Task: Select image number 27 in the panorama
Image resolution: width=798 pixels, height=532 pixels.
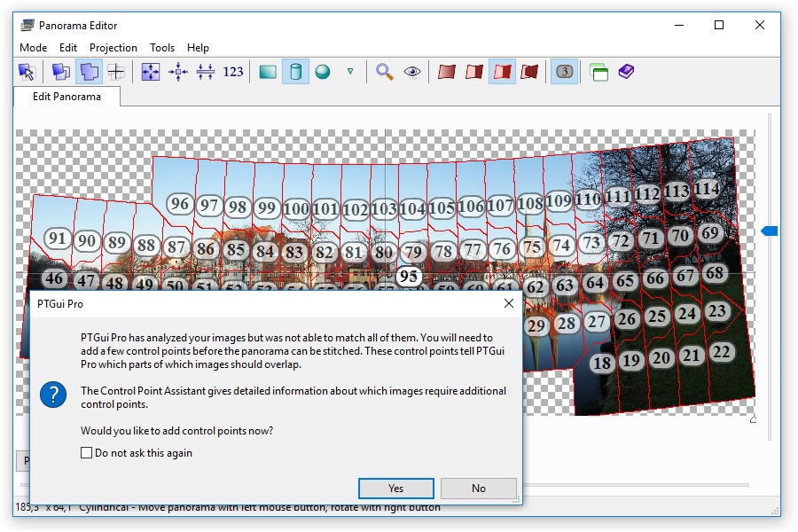Action: [x=597, y=321]
